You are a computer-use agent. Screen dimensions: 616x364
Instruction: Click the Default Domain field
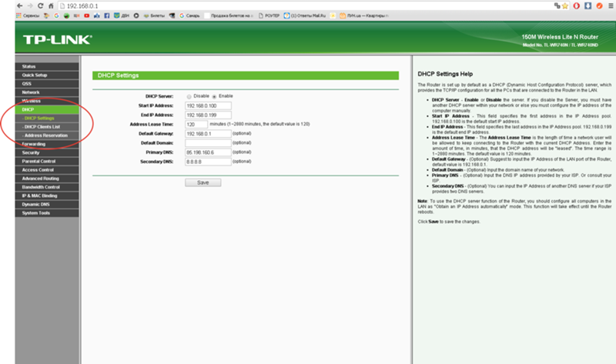point(208,143)
